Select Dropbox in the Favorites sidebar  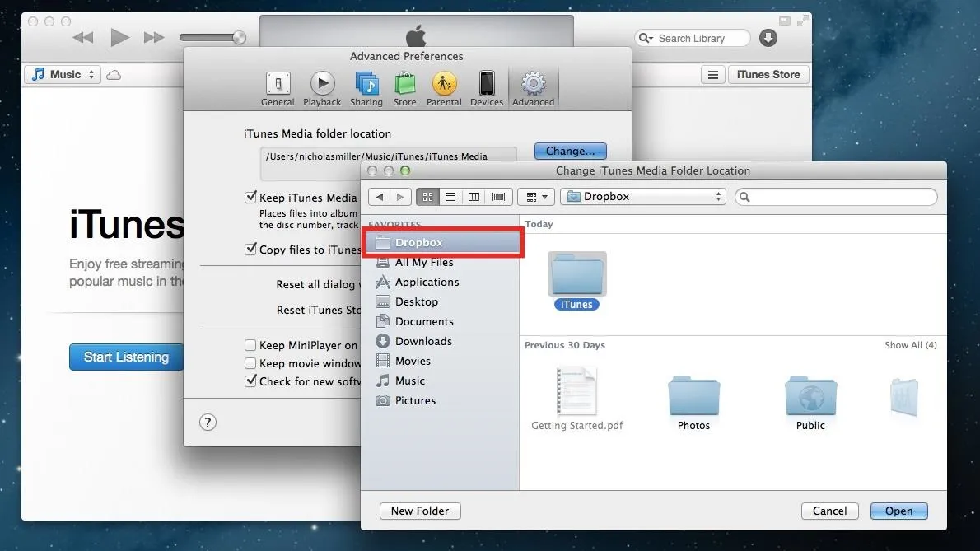pyautogui.click(x=442, y=242)
